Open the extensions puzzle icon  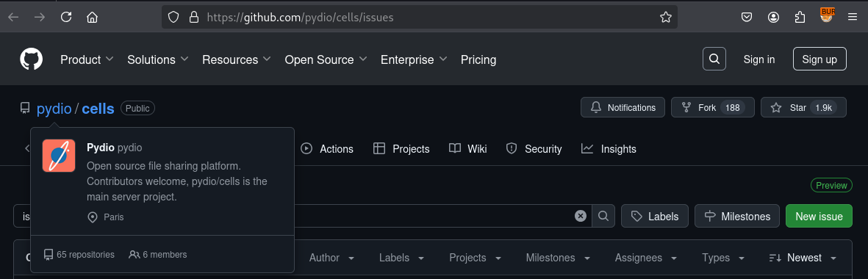(x=800, y=17)
